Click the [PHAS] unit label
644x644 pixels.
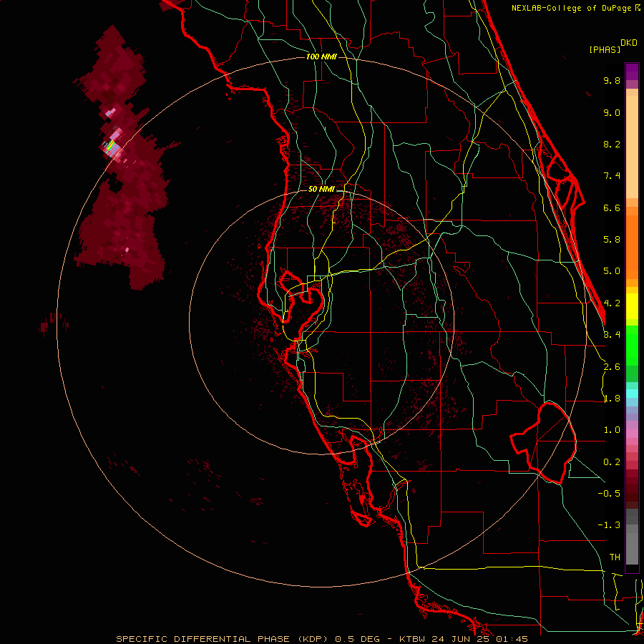point(605,49)
